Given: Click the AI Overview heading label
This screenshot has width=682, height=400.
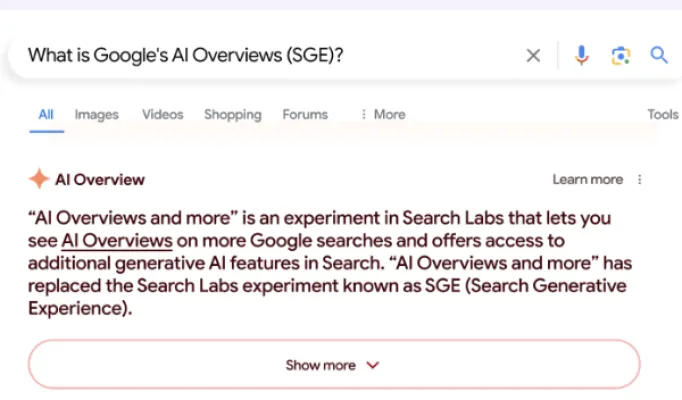Looking at the screenshot, I should point(100,180).
